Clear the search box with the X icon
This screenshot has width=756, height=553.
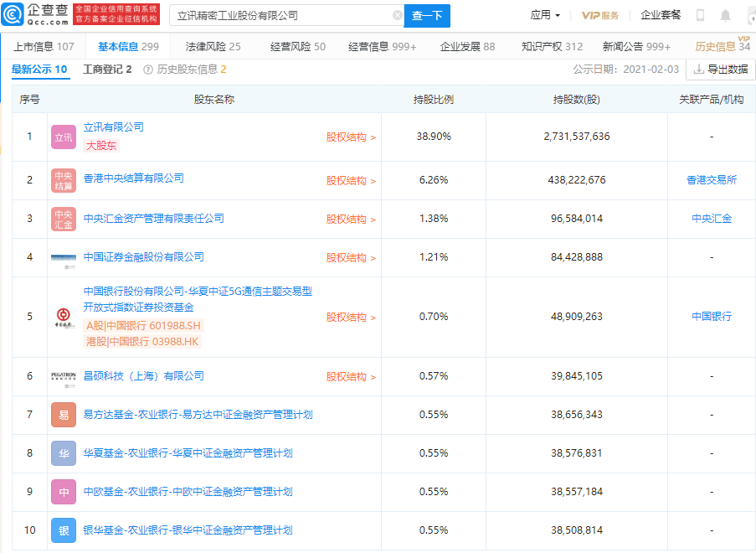(398, 15)
